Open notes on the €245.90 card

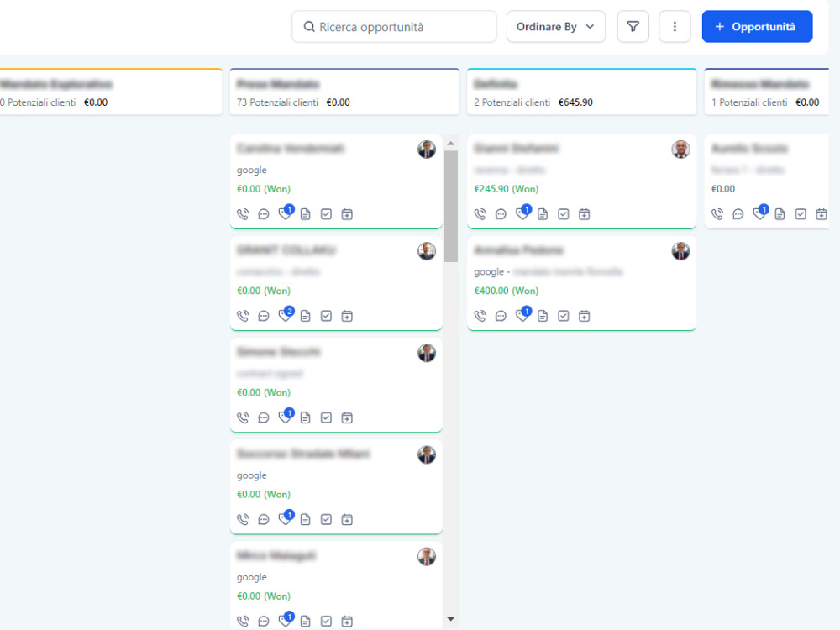pyautogui.click(x=543, y=214)
